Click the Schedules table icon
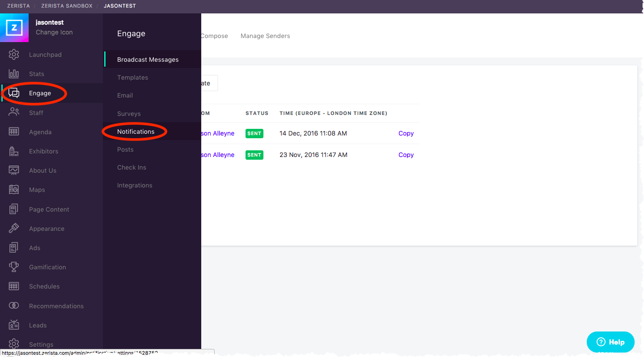 tap(14, 286)
